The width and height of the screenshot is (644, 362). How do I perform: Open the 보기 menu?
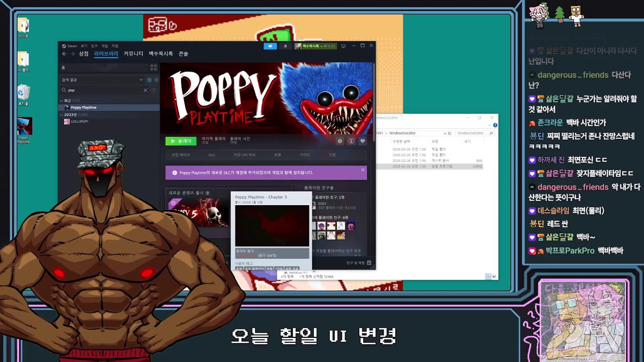pos(84,46)
